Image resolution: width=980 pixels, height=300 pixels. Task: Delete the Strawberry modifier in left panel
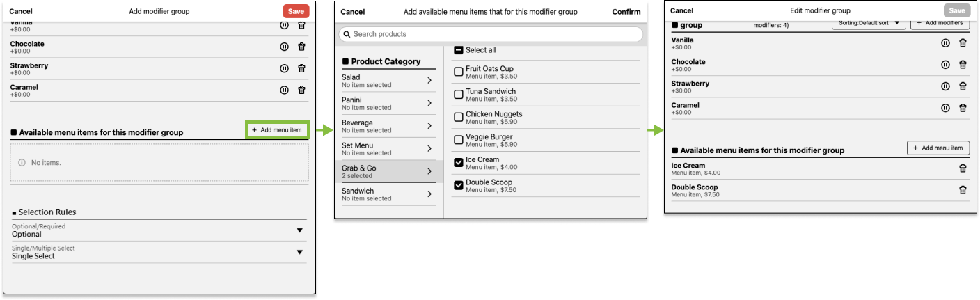(301, 68)
